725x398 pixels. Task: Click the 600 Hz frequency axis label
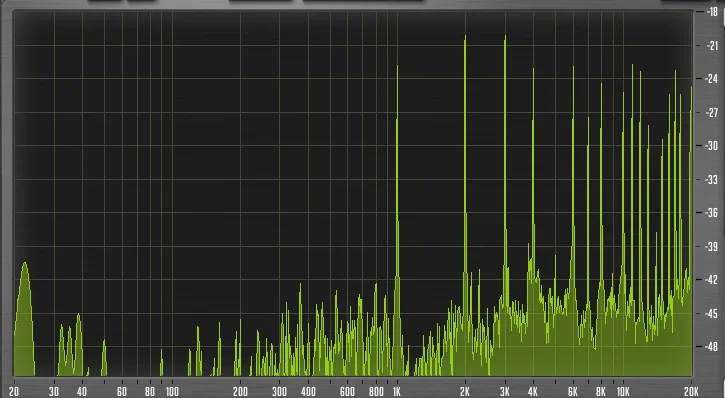pos(347,392)
